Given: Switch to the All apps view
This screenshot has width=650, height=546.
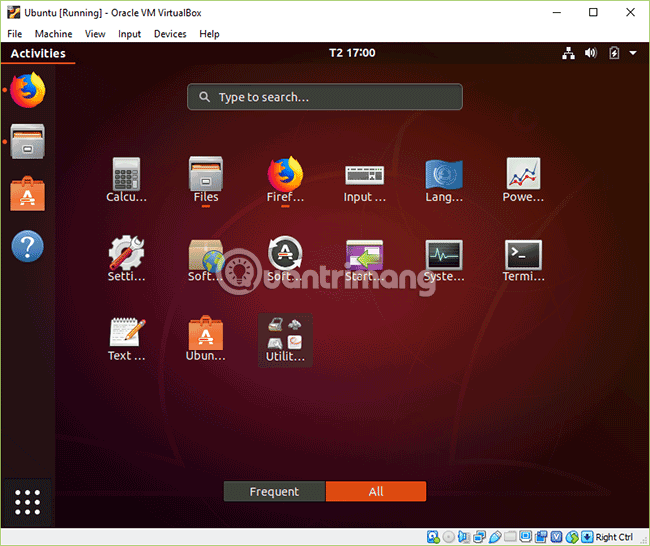Looking at the screenshot, I should (376, 491).
